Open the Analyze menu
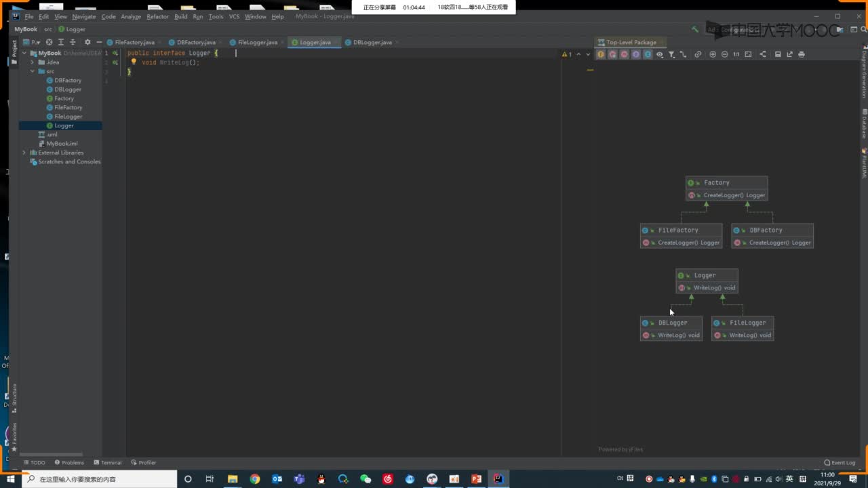 point(131,16)
